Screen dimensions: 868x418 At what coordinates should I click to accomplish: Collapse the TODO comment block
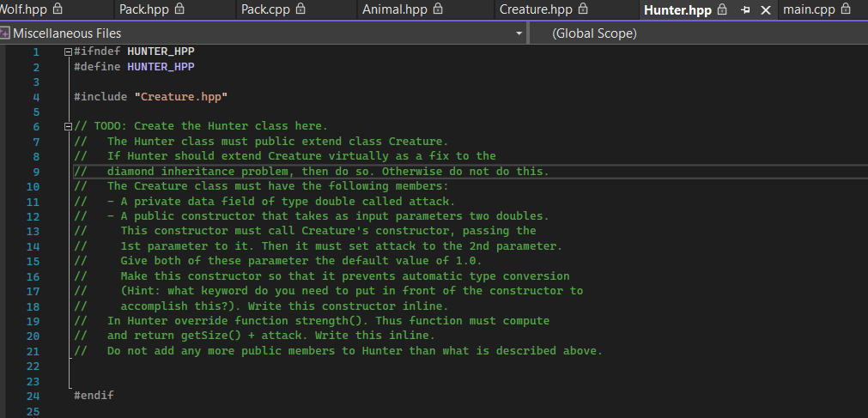point(68,126)
